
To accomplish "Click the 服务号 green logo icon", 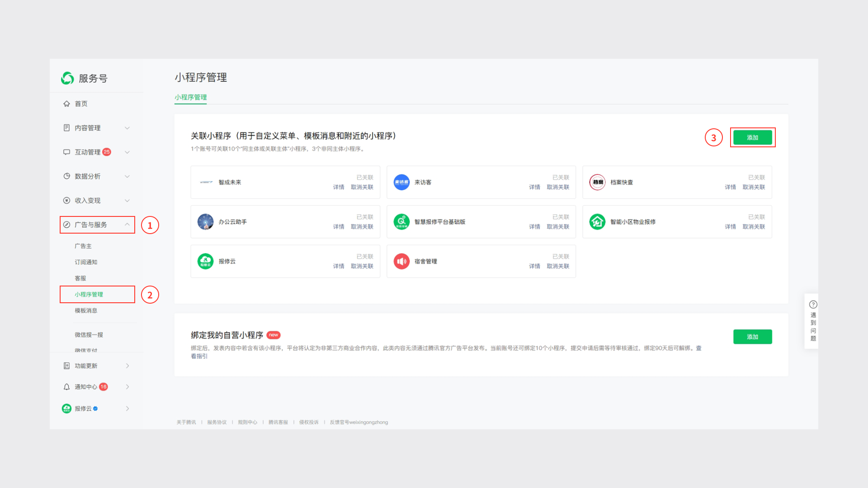I will [x=67, y=78].
